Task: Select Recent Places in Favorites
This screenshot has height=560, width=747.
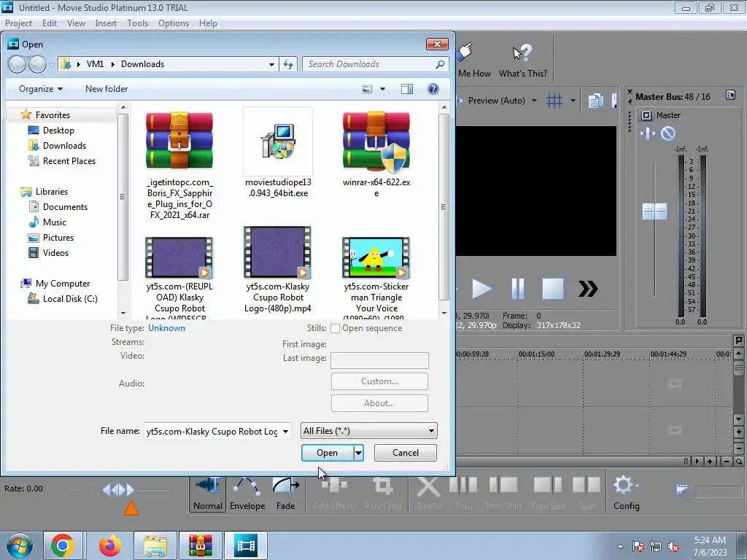Action: [69, 161]
